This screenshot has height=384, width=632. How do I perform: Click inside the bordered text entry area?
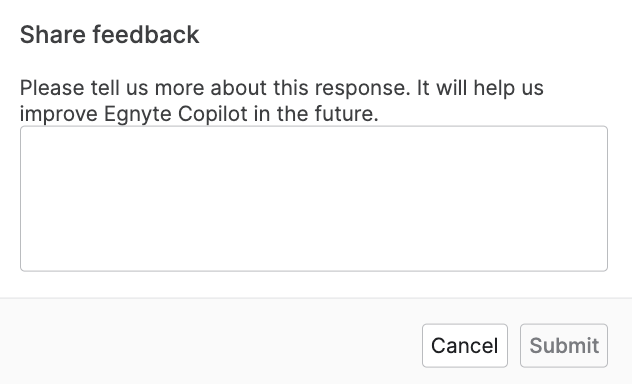point(314,199)
